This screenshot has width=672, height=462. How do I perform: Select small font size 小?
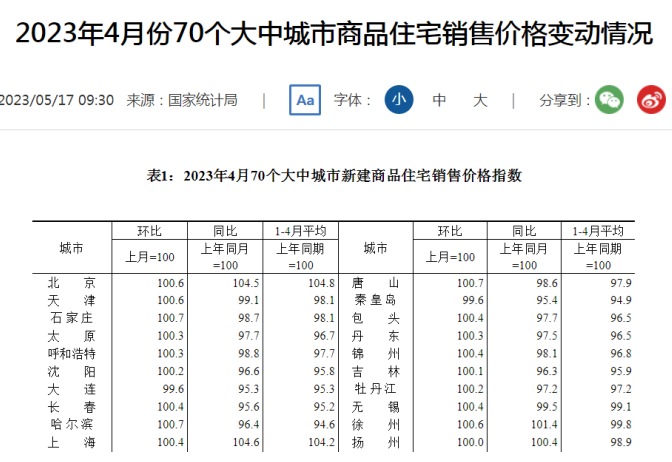pos(399,99)
